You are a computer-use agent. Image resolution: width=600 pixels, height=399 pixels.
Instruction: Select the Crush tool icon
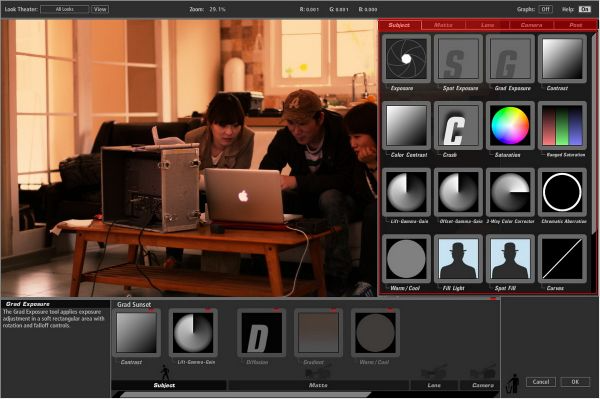[x=458, y=125]
